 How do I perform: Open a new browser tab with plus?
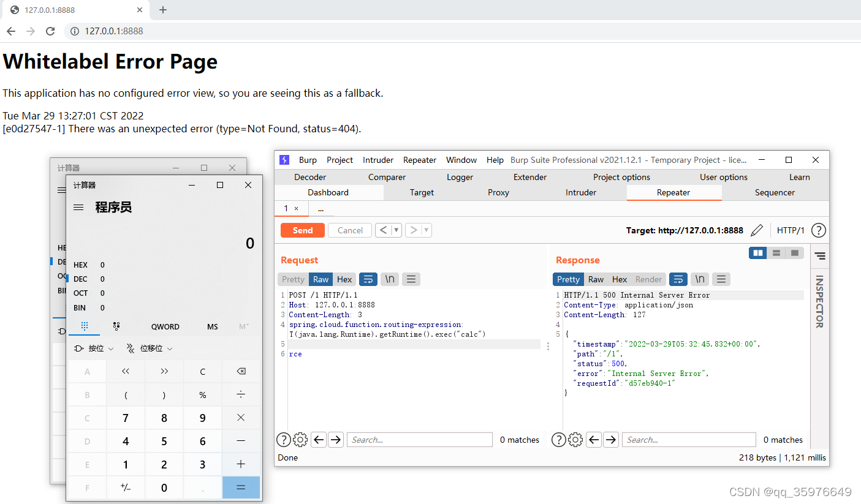tap(162, 10)
